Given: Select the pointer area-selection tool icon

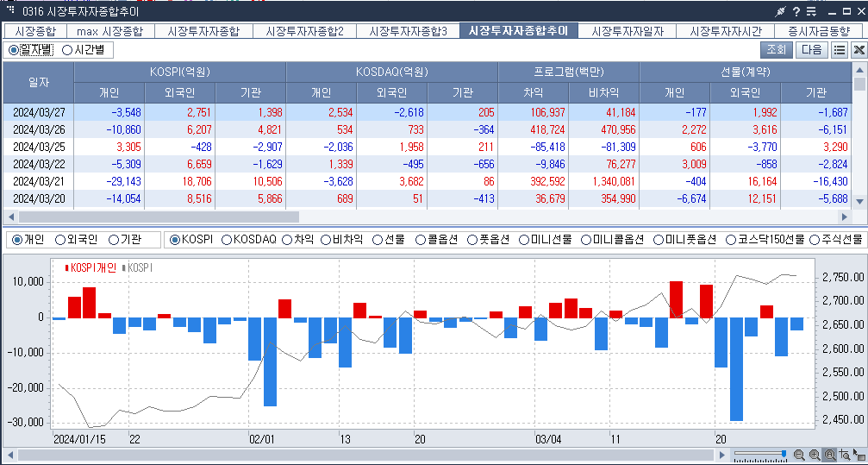Looking at the screenshot, I should 859,455.
